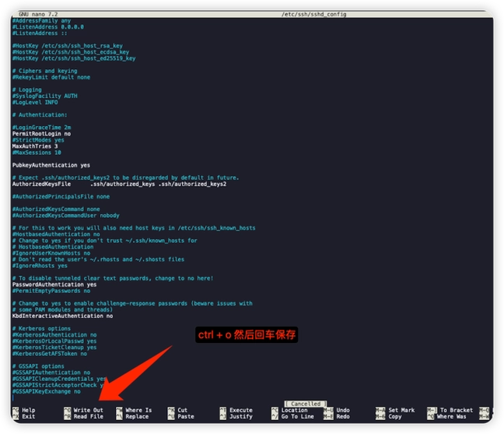504x434 pixels.
Task: Click the #ListenAddress :: line
Action: [40, 33]
